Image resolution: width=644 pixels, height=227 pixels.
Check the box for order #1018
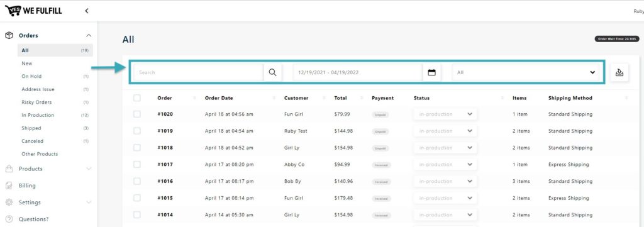pos(136,148)
